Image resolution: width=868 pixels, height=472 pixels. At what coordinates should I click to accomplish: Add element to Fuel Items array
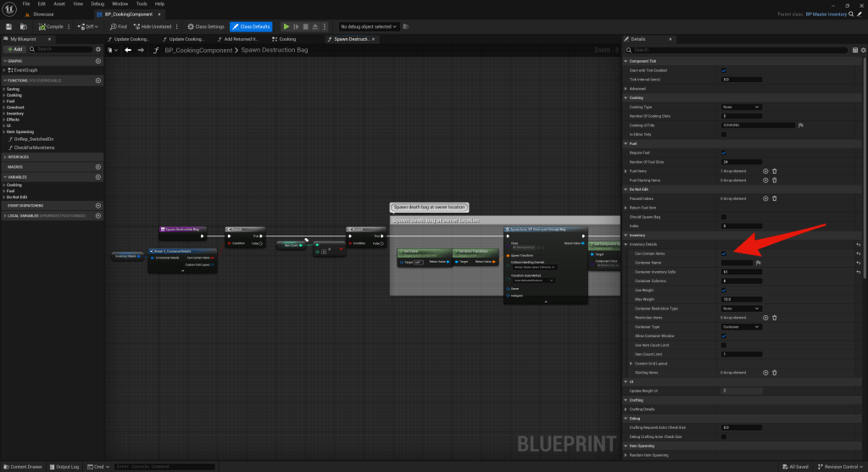pos(765,171)
